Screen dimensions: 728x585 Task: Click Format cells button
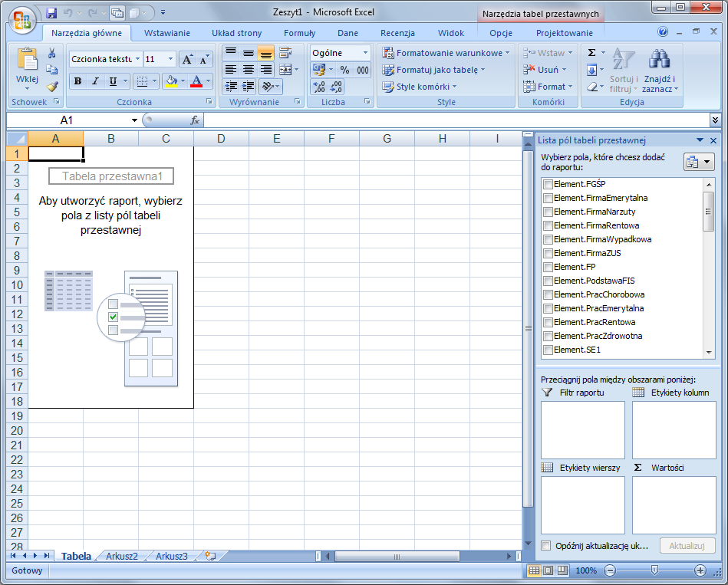coord(548,87)
